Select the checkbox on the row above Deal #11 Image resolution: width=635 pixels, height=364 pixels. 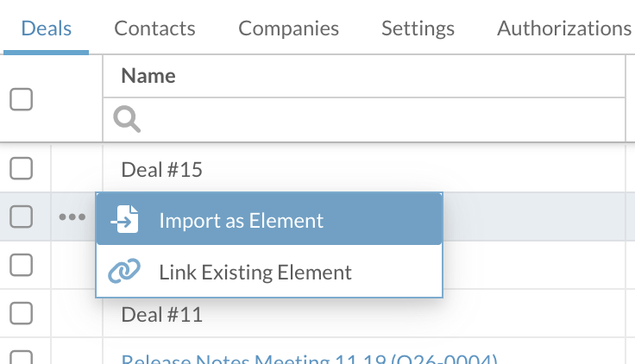(21, 267)
